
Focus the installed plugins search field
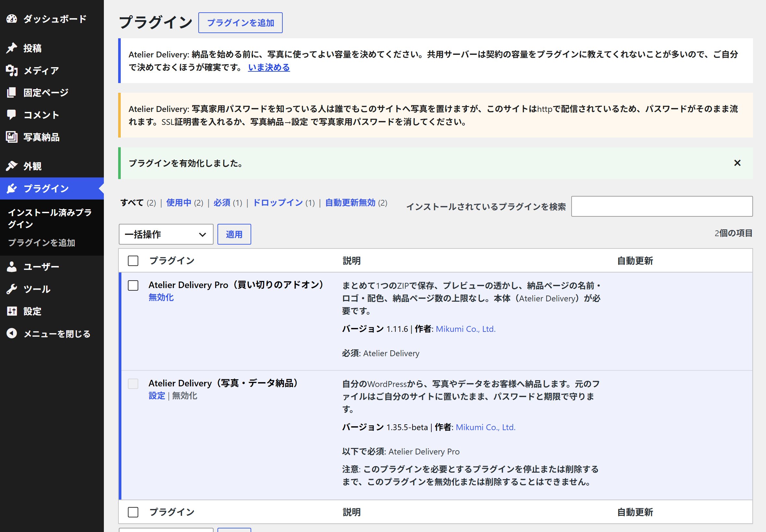662,206
